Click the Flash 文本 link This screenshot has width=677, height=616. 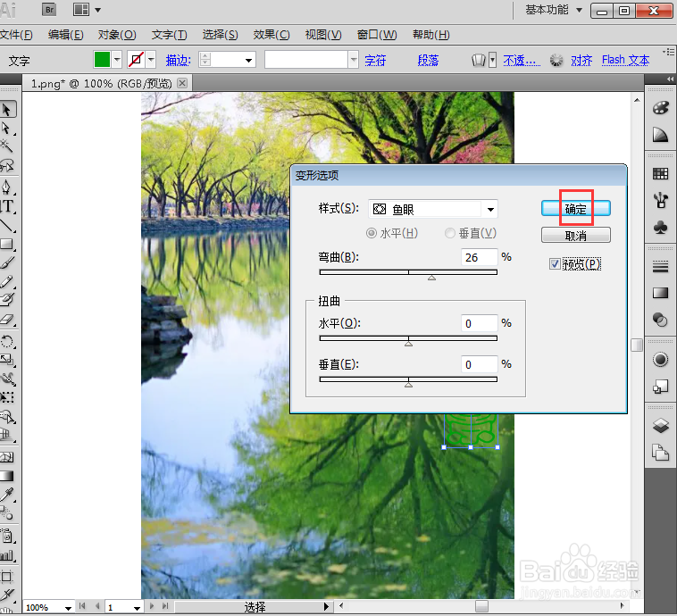625,60
